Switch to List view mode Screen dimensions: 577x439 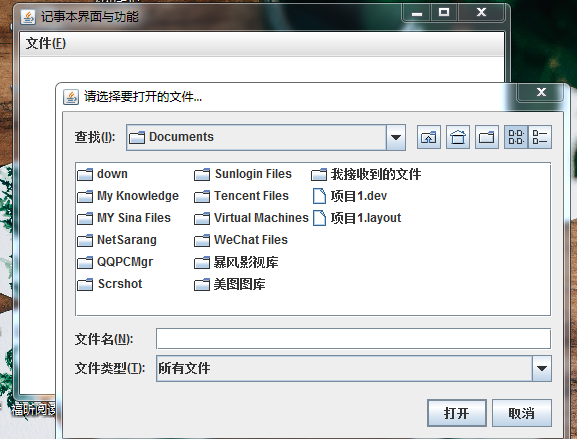pos(516,137)
